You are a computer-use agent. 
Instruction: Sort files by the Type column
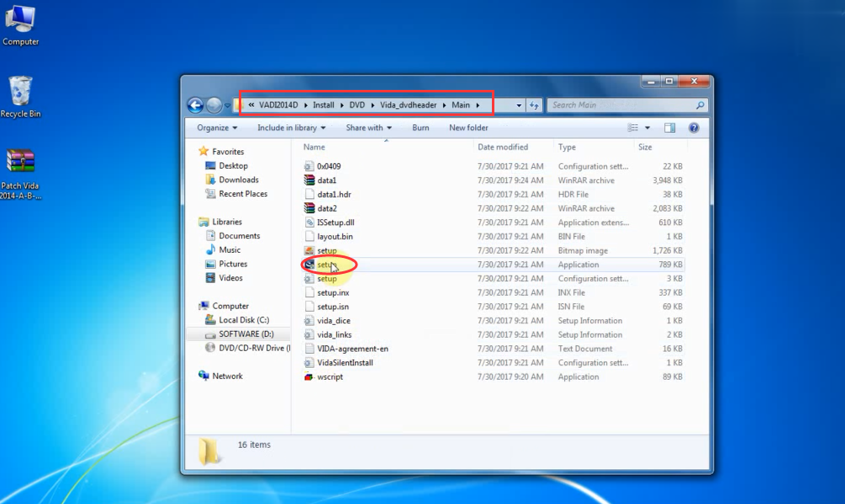[x=568, y=147]
